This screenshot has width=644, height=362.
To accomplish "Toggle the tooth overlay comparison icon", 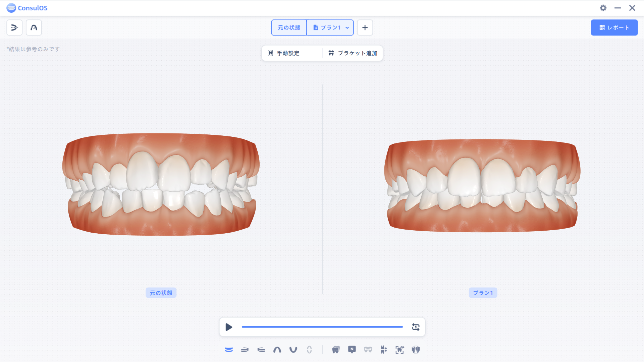I will (336, 350).
